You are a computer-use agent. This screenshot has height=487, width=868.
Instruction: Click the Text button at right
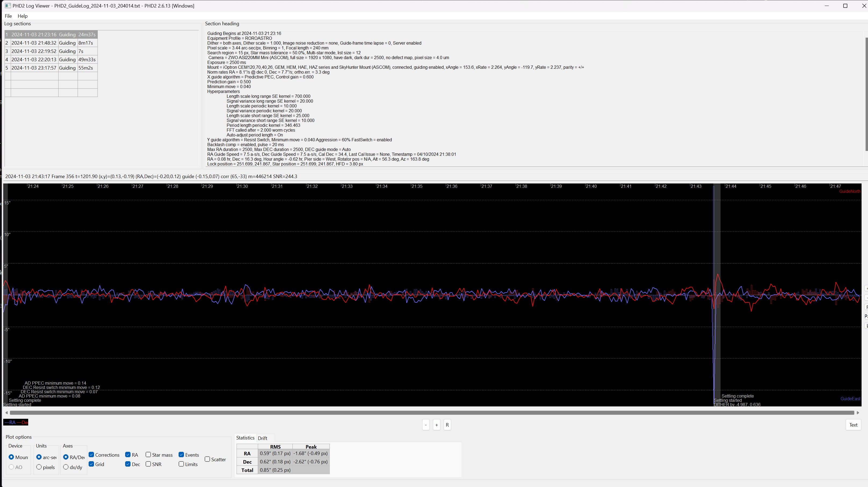point(853,425)
